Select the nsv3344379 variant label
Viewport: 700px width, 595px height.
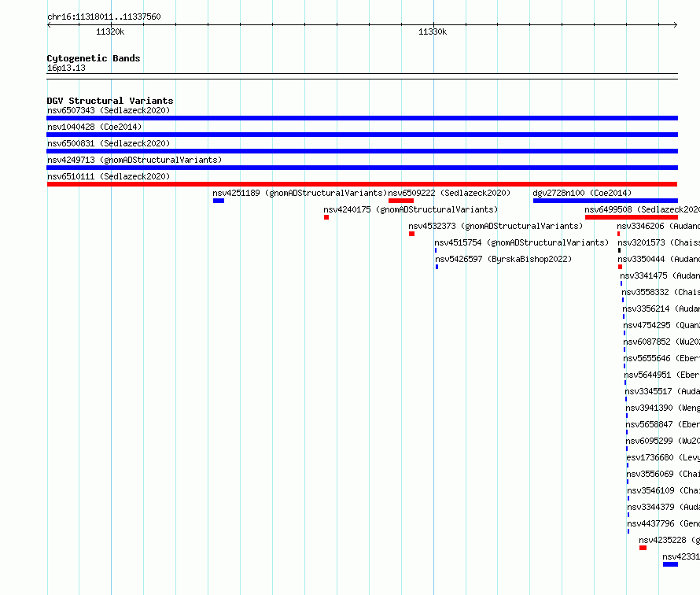tap(664, 507)
